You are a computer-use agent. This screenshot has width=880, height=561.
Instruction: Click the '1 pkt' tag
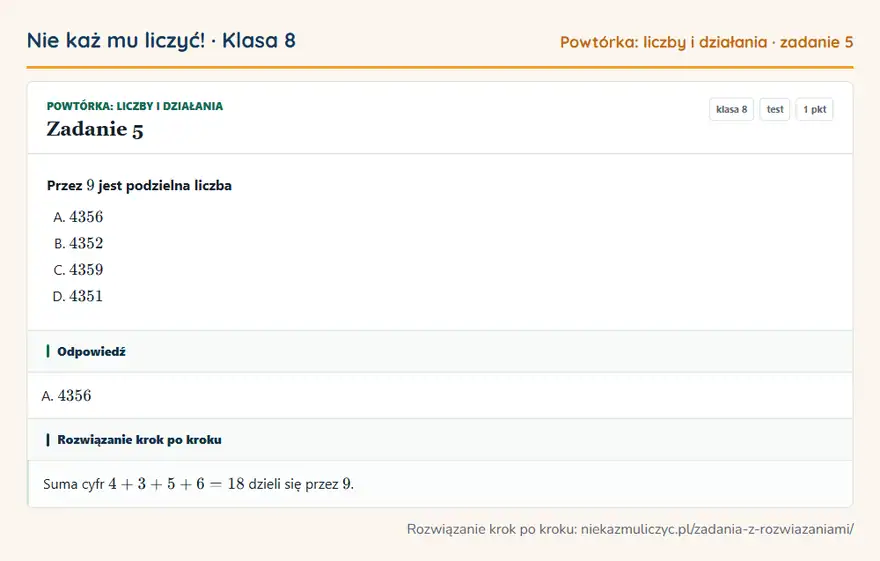point(814,109)
